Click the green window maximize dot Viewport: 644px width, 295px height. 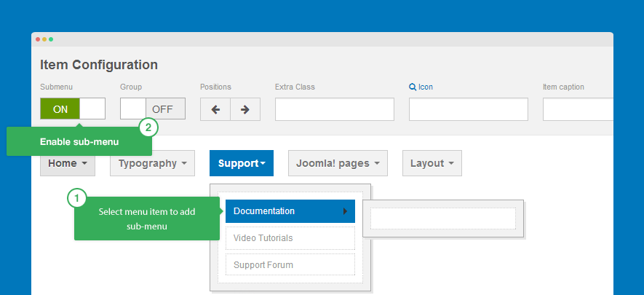point(51,39)
